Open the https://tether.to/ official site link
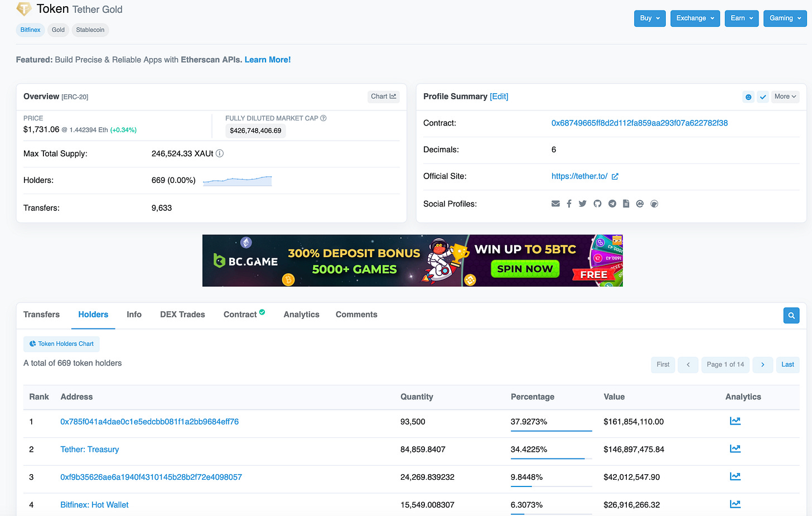 pos(579,176)
